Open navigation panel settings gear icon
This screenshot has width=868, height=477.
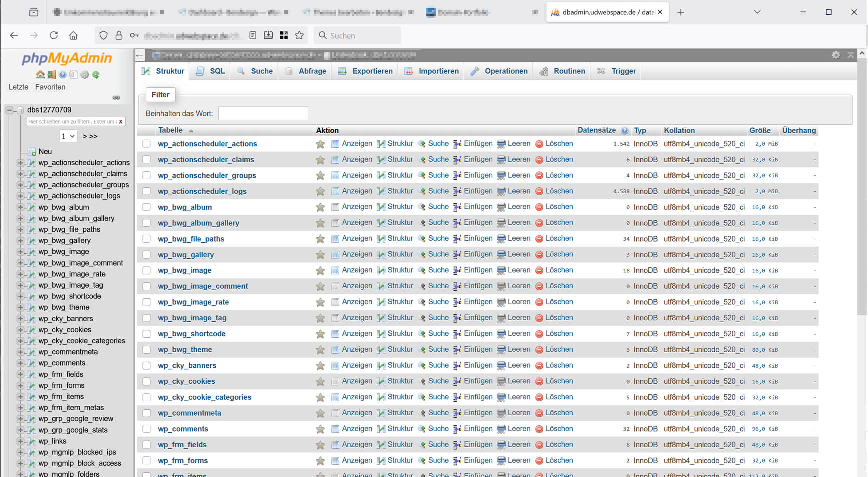pos(85,75)
